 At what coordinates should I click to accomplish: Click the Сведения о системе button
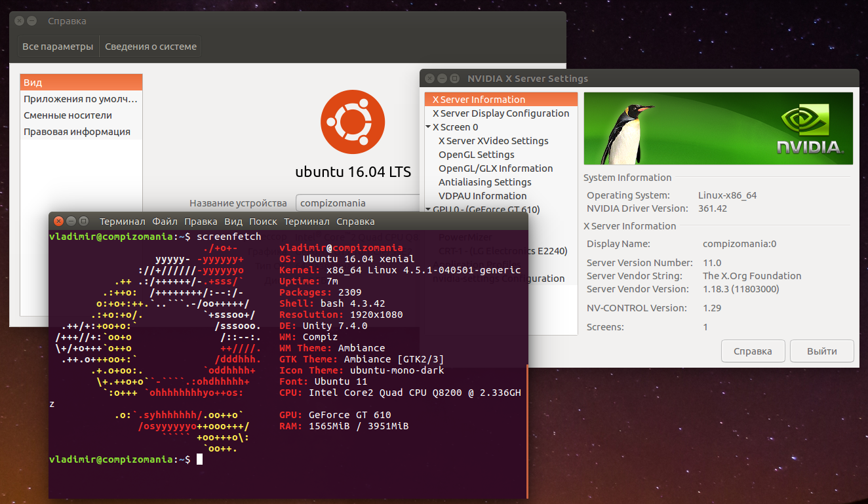click(x=151, y=47)
